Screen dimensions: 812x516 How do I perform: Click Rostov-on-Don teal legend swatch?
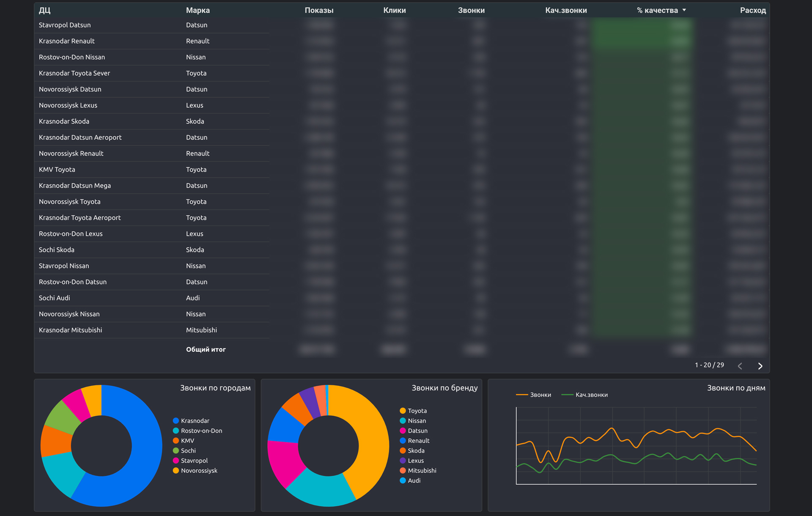pyautogui.click(x=176, y=431)
